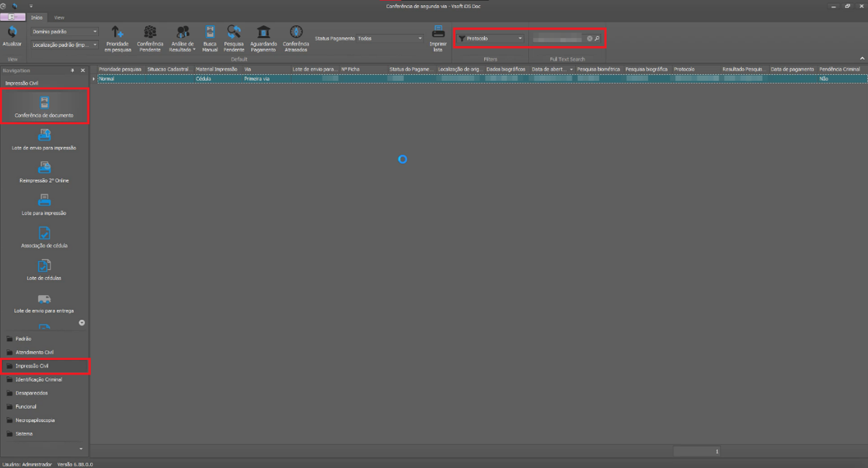Image resolution: width=868 pixels, height=468 pixels.
Task: Click the Pesquisa Pendente icon
Action: (x=234, y=32)
